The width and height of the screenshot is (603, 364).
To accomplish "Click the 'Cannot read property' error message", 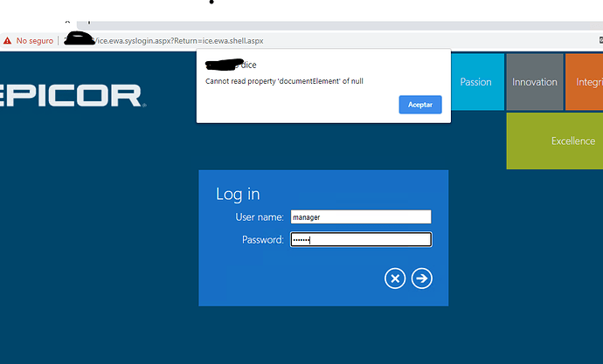I will (x=284, y=81).
